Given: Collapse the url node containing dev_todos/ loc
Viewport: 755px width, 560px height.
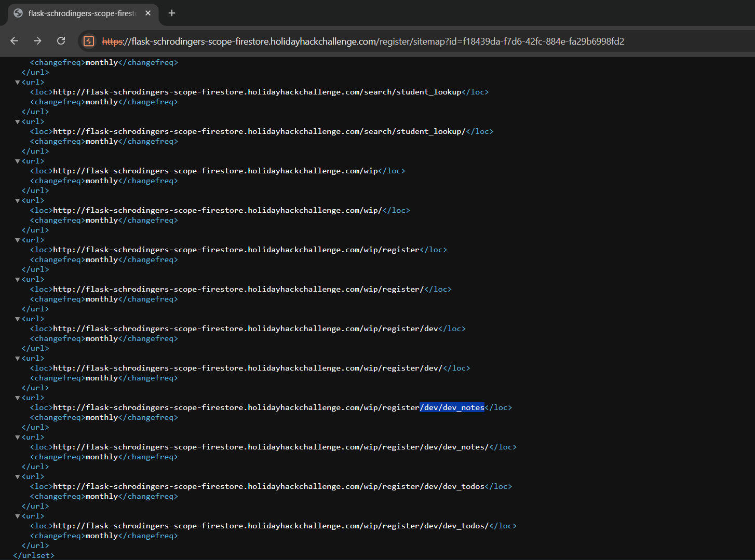Looking at the screenshot, I should [x=18, y=516].
